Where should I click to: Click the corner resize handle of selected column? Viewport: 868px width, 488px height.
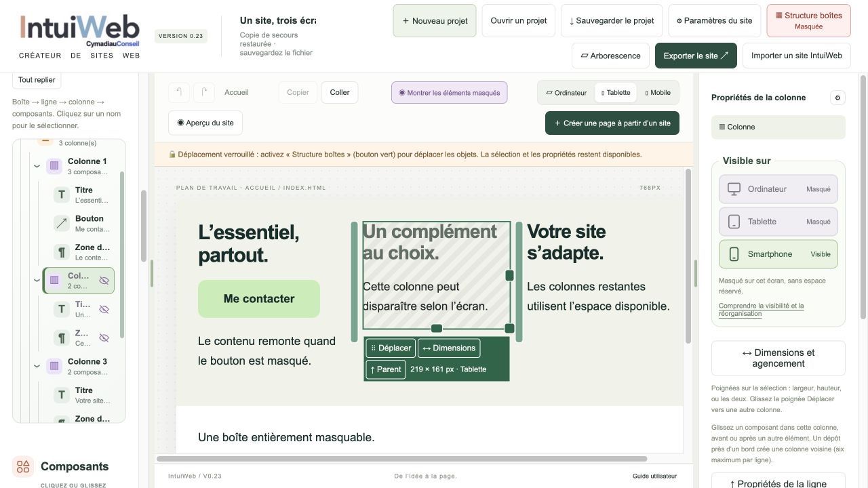point(509,329)
